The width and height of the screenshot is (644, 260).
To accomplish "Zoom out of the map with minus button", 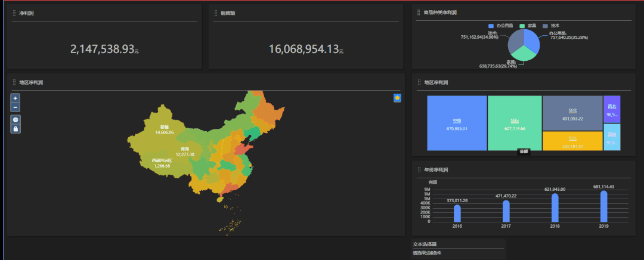I will click(16, 107).
